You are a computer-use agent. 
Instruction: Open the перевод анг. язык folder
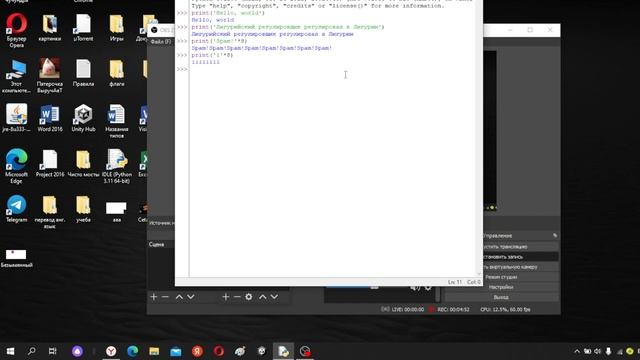(50, 212)
